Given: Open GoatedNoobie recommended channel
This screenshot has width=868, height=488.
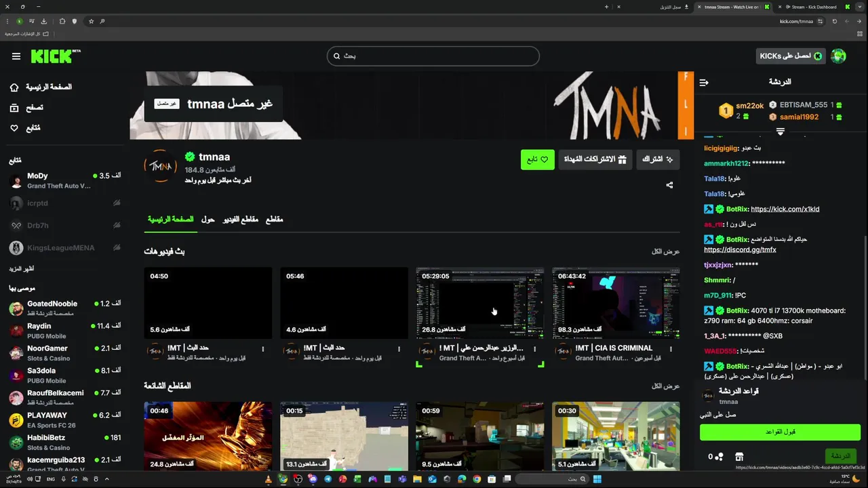Looking at the screenshot, I should 65,308.
